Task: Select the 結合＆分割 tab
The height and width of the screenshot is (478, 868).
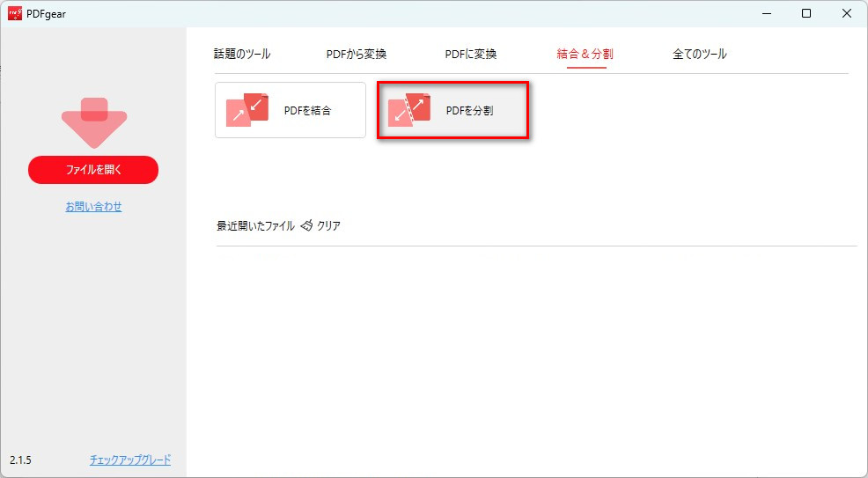Action: pos(585,55)
